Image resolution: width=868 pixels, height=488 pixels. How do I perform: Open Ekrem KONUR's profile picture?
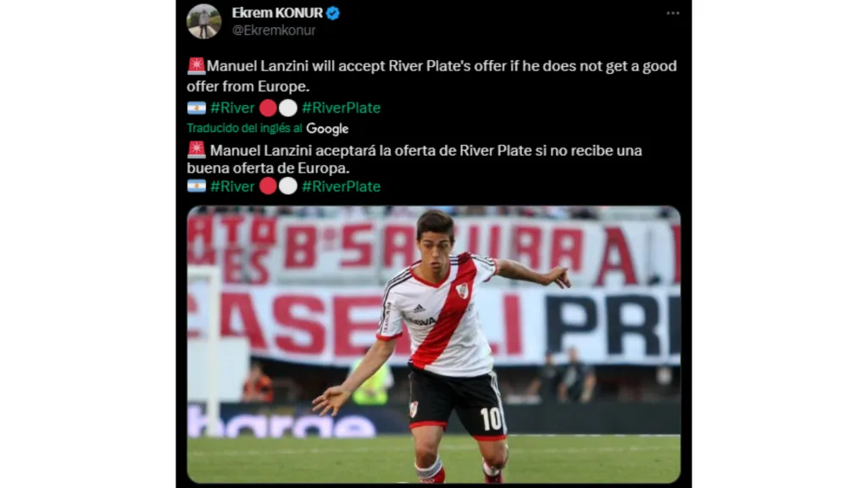[203, 21]
